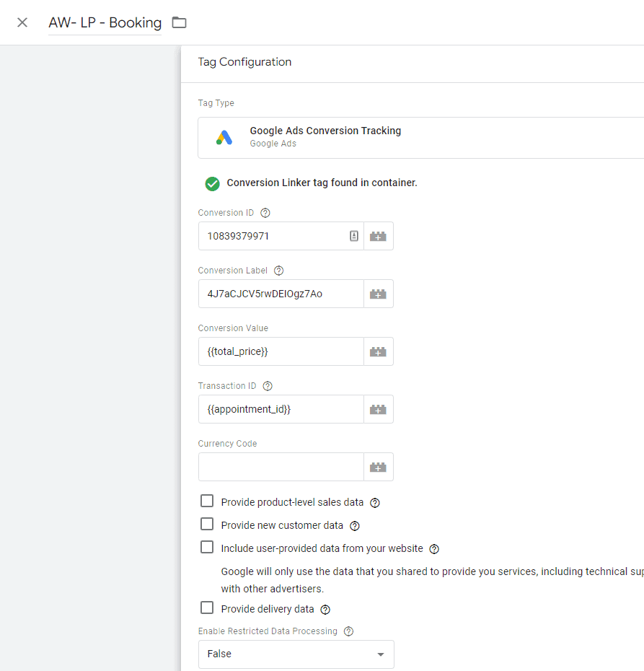Select the Google Ads Conversion Tracking tag card
The height and width of the screenshot is (671, 644).
click(325, 136)
